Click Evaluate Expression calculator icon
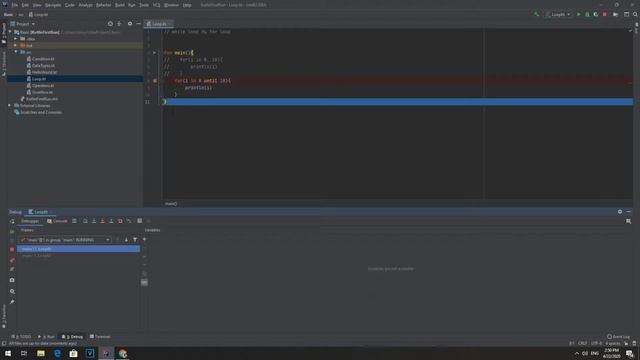The width and height of the screenshot is (640, 360). 140,221
